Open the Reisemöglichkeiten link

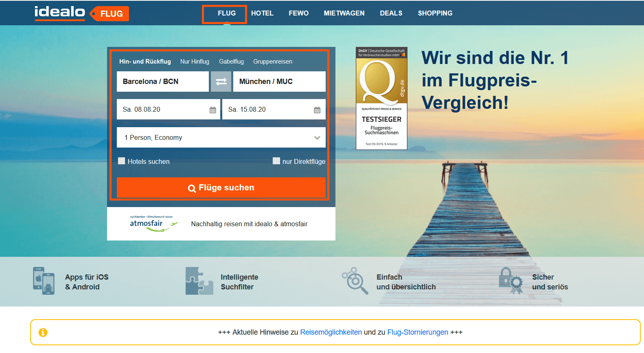click(331, 332)
